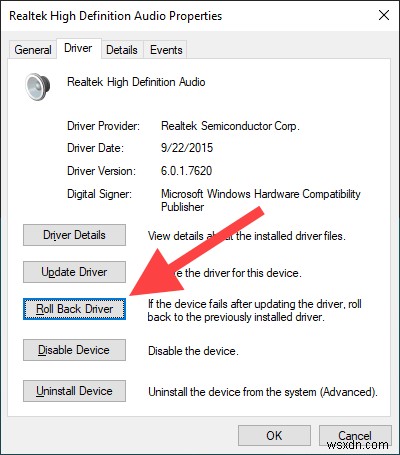Click the Driver Provider label
This screenshot has height=455, width=400.
[x=103, y=126]
